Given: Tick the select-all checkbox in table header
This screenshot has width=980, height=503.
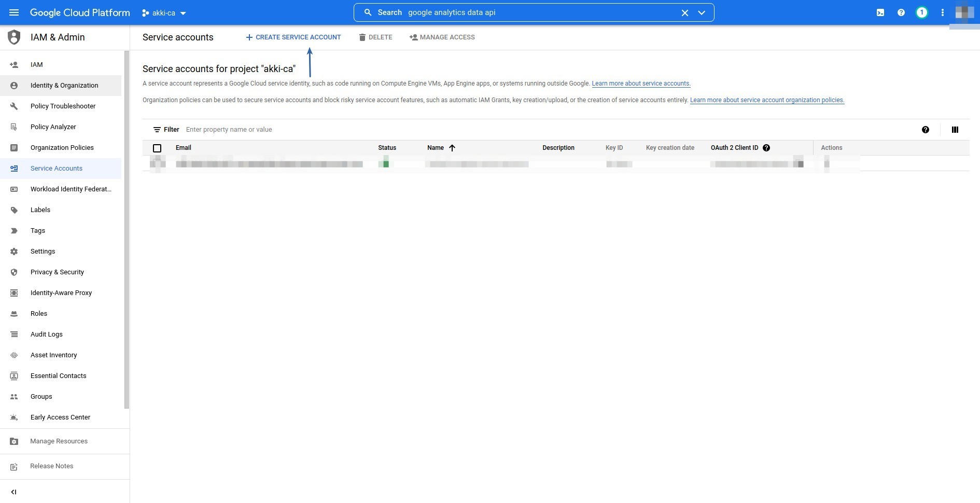Looking at the screenshot, I should click(x=157, y=148).
